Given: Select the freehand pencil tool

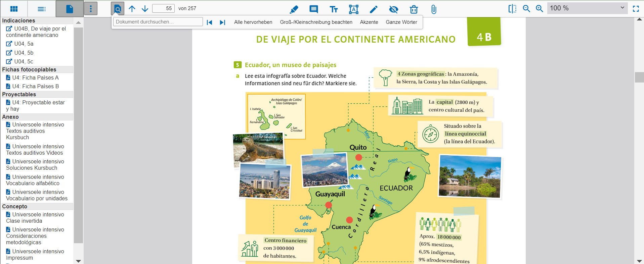Looking at the screenshot, I should [x=374, y=9].
